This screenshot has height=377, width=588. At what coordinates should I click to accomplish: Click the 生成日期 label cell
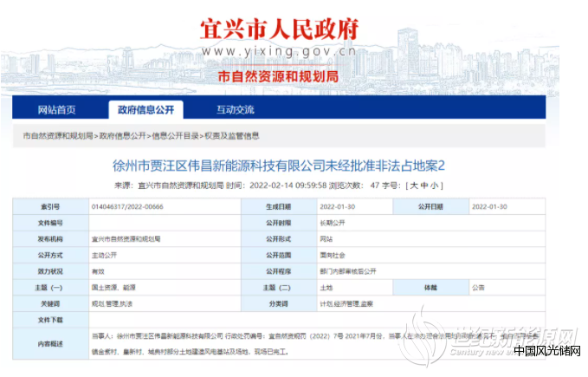point(279,206)
